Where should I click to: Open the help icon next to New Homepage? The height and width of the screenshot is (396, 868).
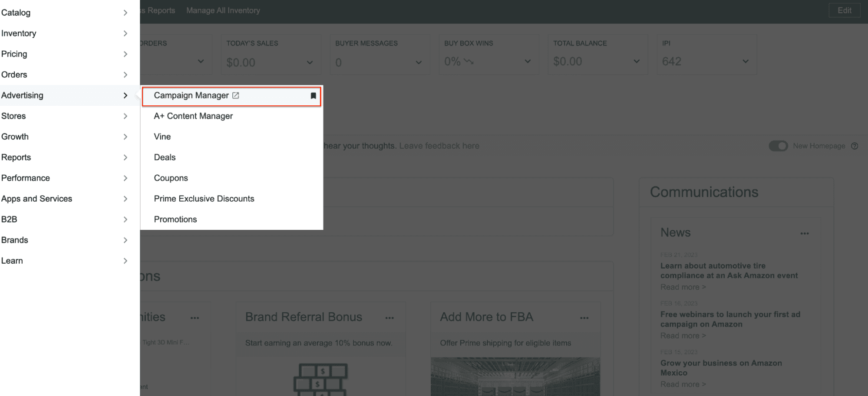[x=855, y=146]
